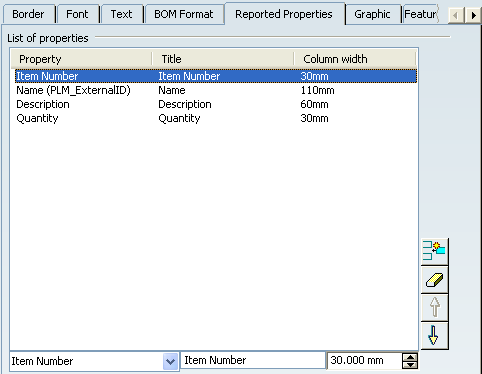Remove the selected property with the eraser icon
This screenshot has height=374, width=482.
[434, 280]
